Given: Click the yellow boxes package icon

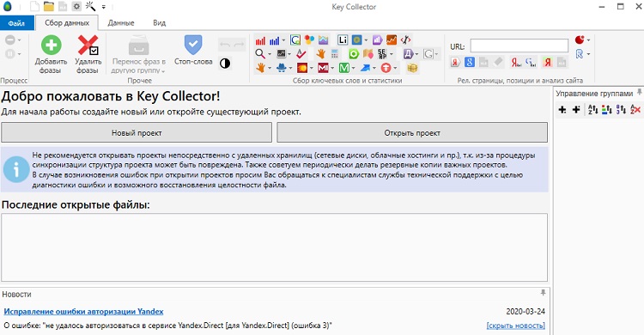Looking at the screenshot, I should (x=412, y=68).
